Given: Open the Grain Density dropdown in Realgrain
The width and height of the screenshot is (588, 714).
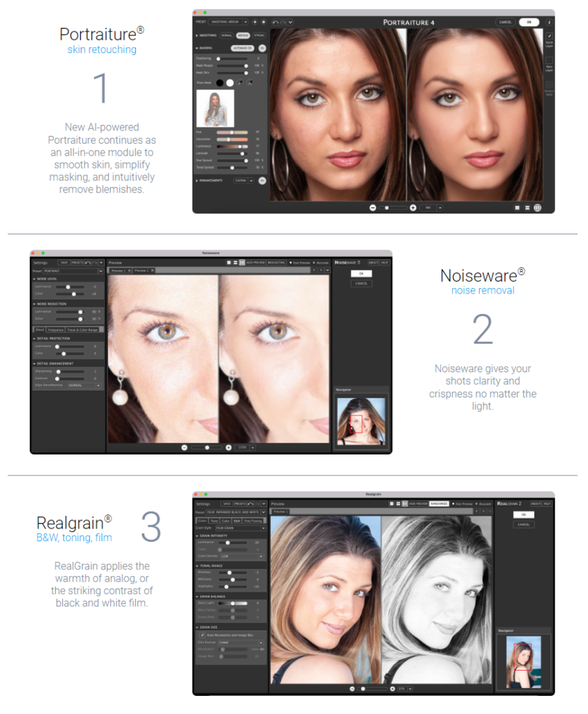Looking at the screenshot, I should tap(242, 556).
